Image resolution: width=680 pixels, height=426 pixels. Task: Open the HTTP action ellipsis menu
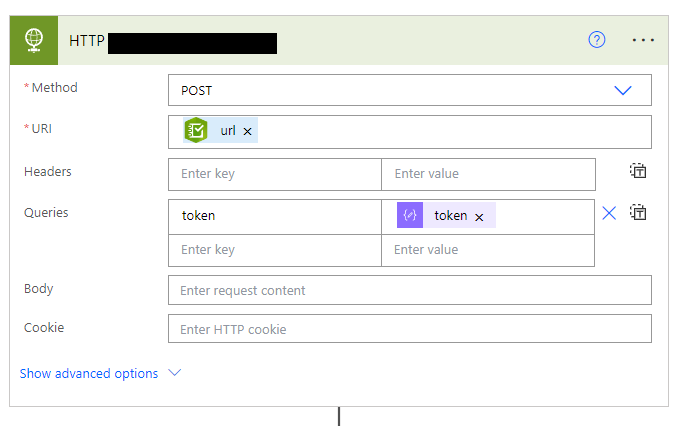[643, 40]
